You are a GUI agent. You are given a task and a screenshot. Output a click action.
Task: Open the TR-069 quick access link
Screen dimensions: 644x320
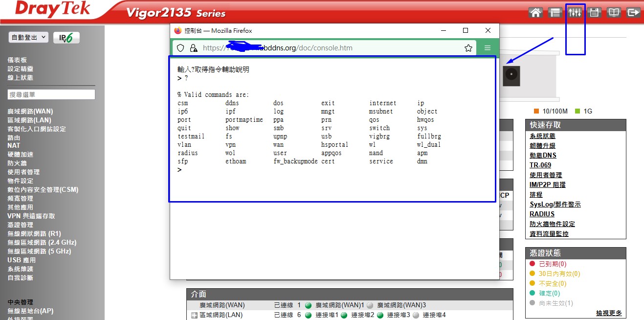[x=540, y=165]
